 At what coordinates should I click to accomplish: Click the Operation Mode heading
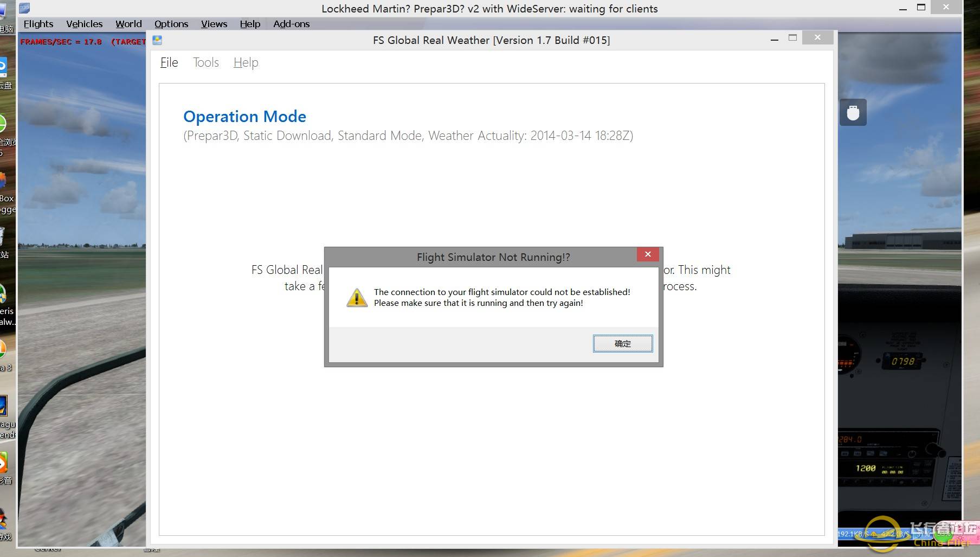[244, 116]
